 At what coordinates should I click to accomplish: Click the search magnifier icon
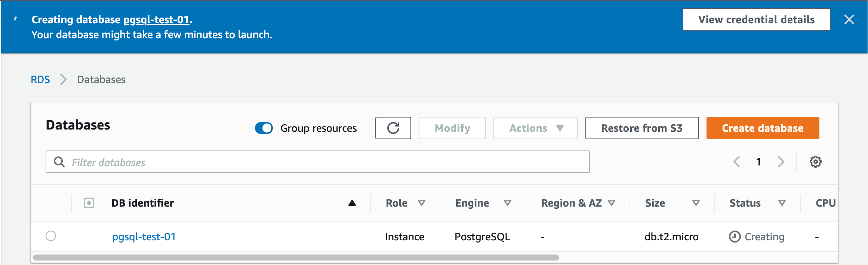click(59, 162)
